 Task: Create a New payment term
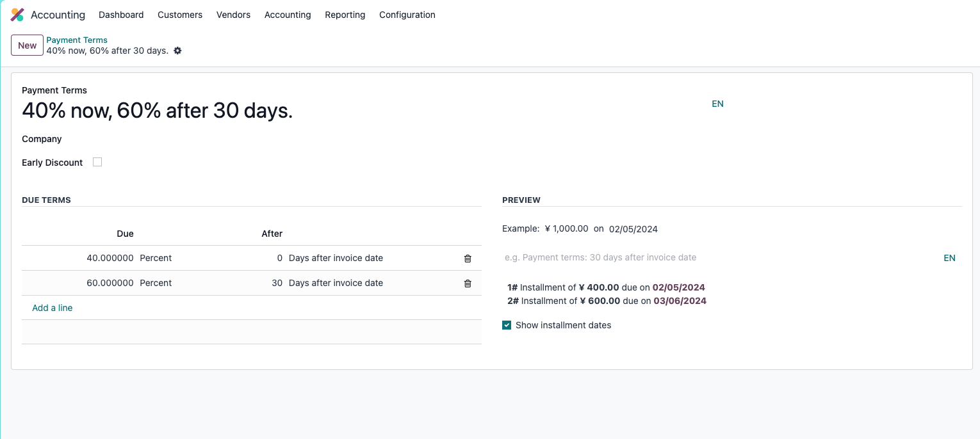(27, 45)
